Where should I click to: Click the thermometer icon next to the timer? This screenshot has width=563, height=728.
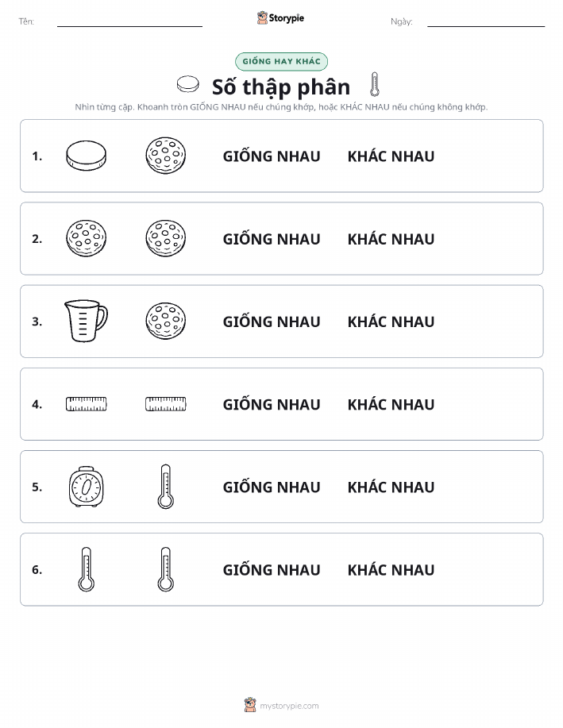click(x=166, y=487)
